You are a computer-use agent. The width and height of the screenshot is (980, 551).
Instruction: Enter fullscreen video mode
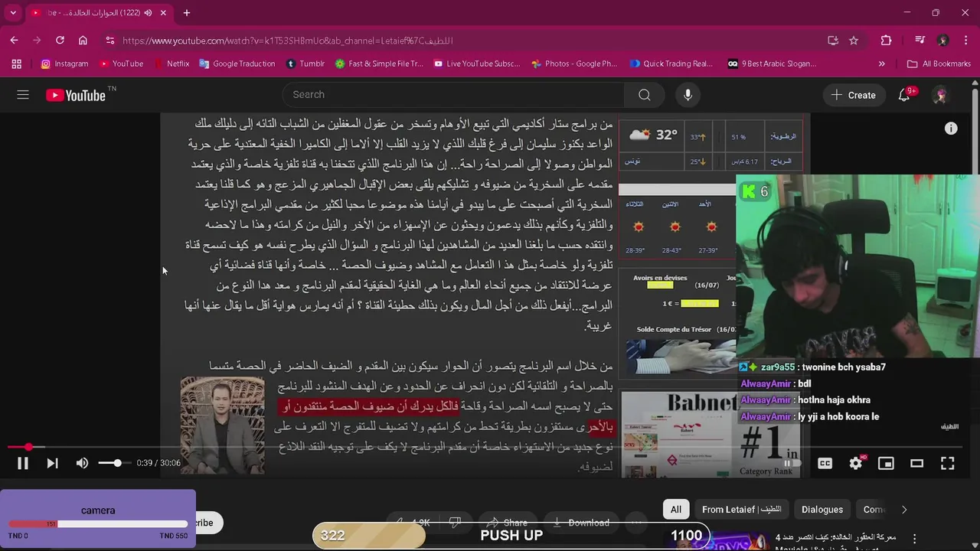(x=947, y=463)
